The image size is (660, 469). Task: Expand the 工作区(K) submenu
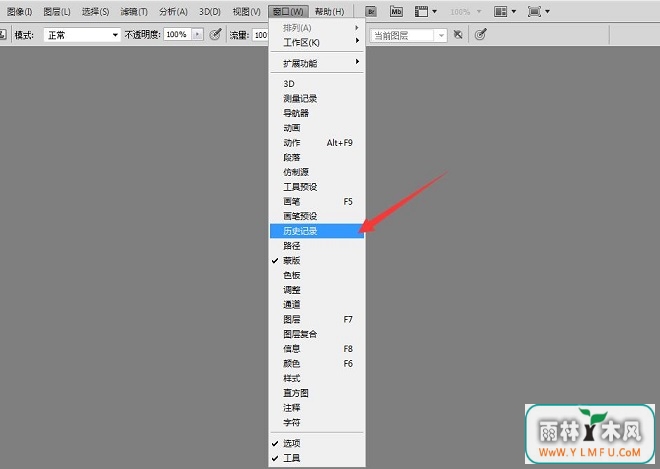[317, 43]
